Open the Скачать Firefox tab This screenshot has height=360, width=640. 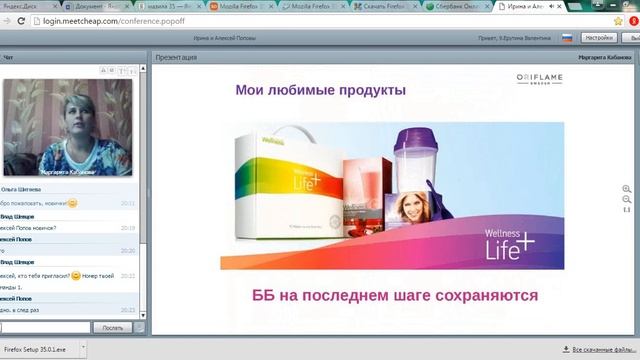[385, 7]
